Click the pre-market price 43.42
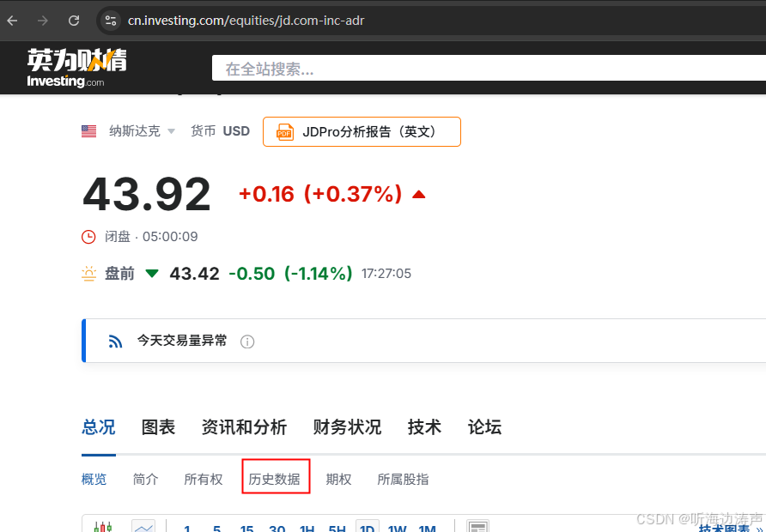Screen dimensions: 766x532 click(x=194, y=274)
